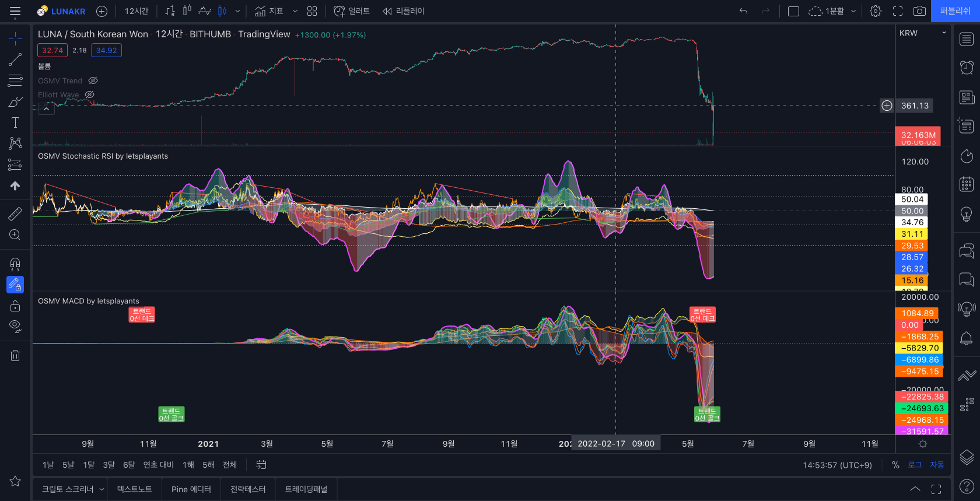Toggle magnet mode for drawings
980x501 pixels.
coord(15,264)
